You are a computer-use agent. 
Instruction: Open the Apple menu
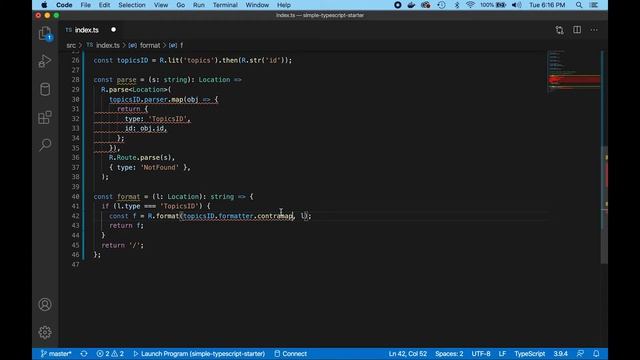tap(44, 5)
